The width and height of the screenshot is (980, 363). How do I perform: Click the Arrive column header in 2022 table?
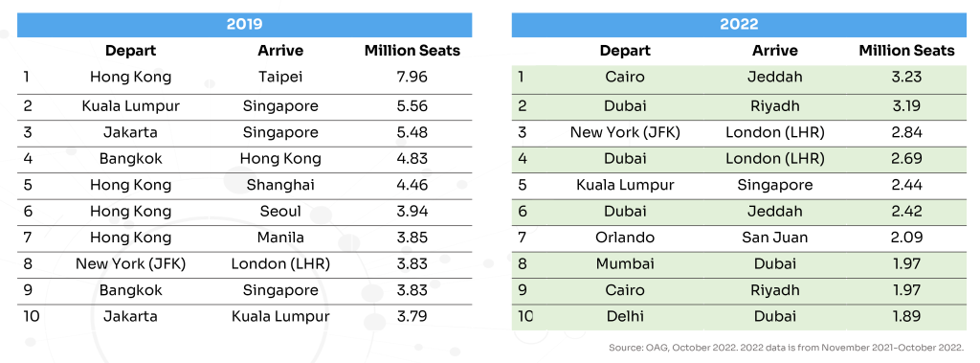pos(775,51)
